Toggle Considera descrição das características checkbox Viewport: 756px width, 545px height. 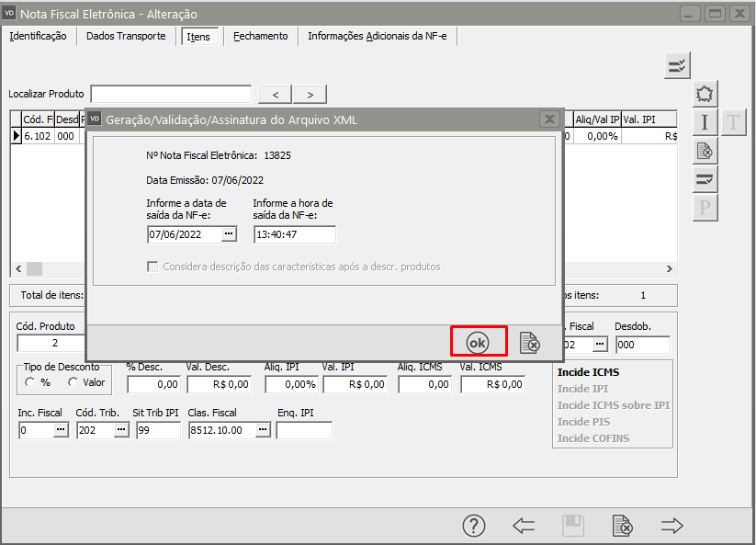pyautogui.click(x=153, y=267)
